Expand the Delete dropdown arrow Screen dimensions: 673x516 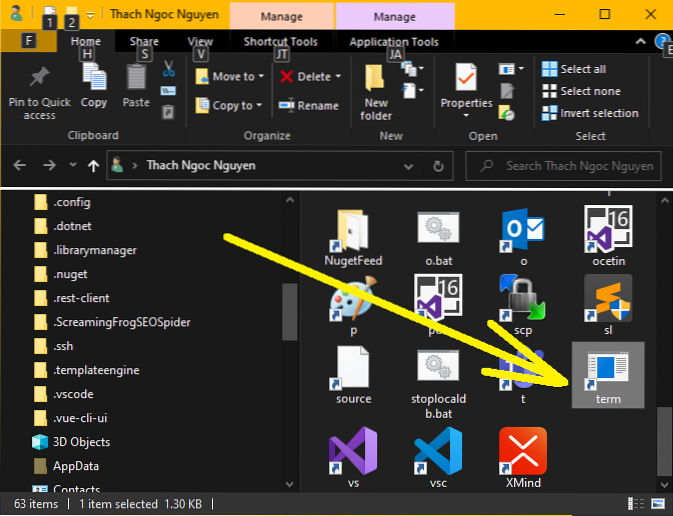(338, 76)
